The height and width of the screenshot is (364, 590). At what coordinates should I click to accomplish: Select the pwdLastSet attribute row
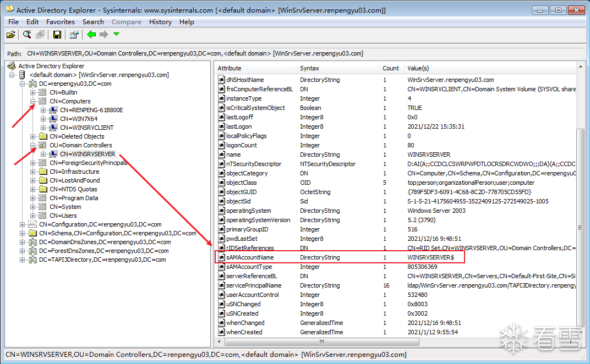click(x=397, y=239)
